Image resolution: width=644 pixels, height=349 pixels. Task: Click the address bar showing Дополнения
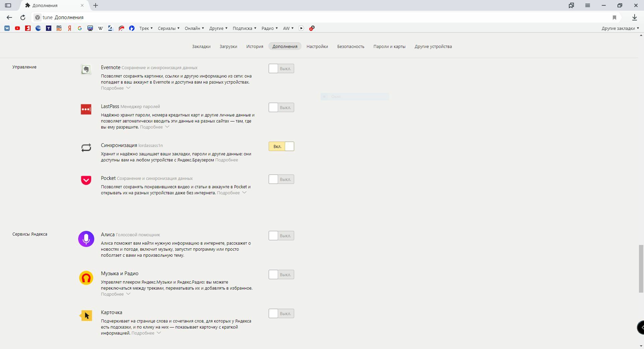pyautogui.click(x=322, y=17)
